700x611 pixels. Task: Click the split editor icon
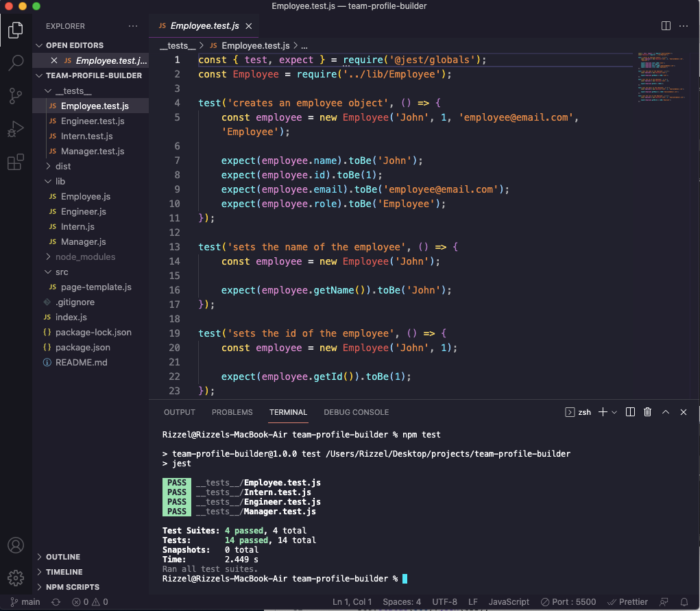[665, 25]
